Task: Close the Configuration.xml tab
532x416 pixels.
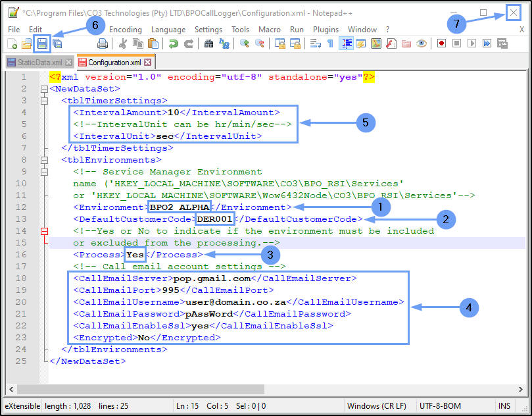Action: [147, 63]
